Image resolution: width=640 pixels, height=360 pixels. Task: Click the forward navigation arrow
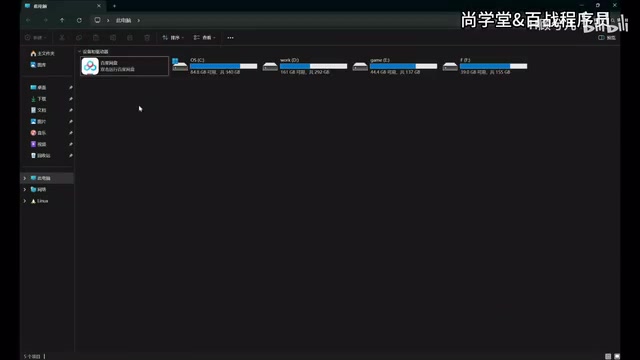[45, 20]
